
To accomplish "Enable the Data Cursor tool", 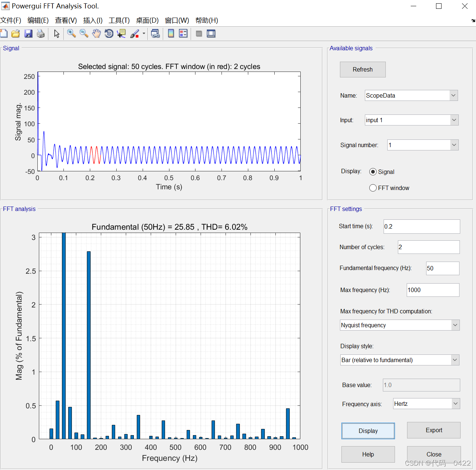I will pos(121,34).
